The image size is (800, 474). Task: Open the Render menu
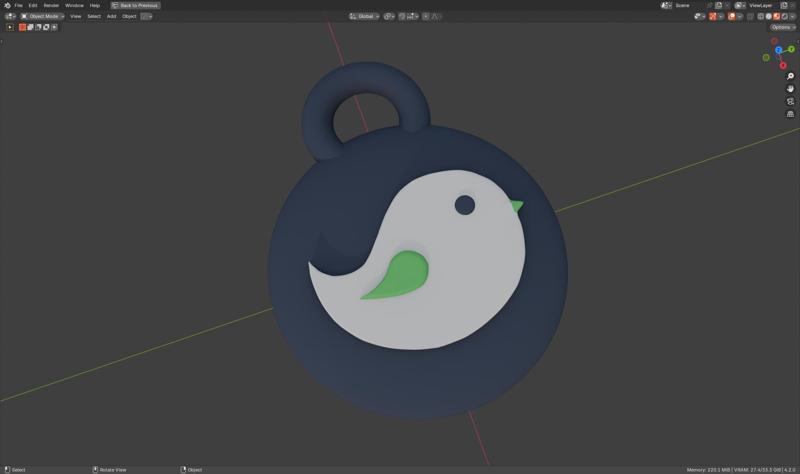tap(51, 5)
